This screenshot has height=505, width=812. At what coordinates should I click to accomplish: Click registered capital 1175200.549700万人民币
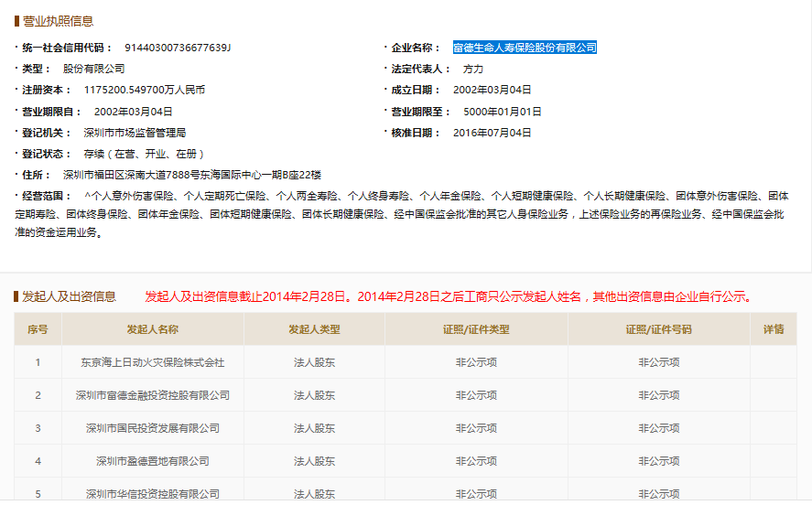(145, 90)
